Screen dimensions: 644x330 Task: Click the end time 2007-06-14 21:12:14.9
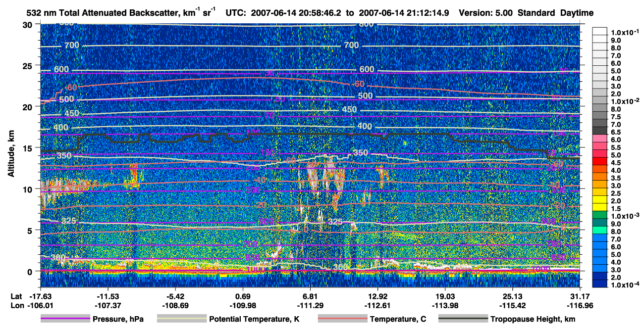pos(404,13)
